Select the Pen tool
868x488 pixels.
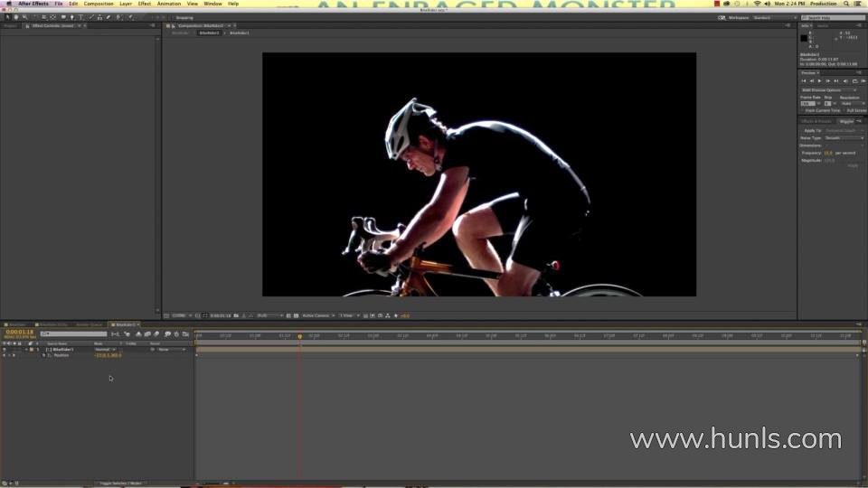[72, 17]
